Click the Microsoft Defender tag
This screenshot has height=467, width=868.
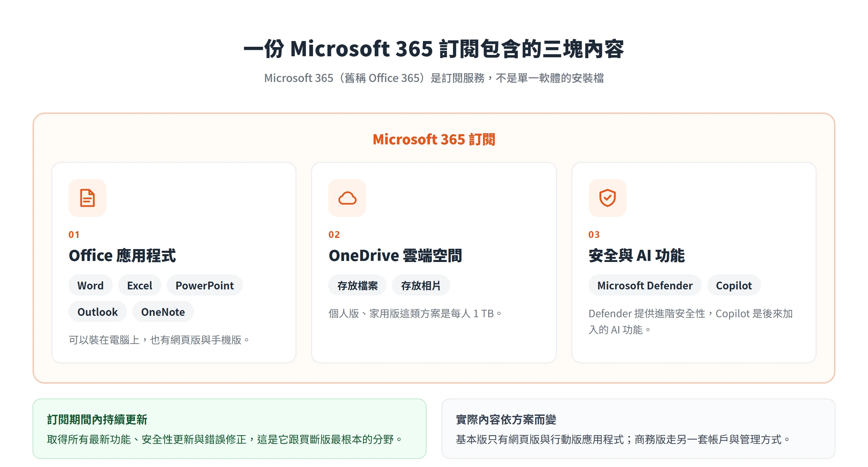click(x=645, y=285)
